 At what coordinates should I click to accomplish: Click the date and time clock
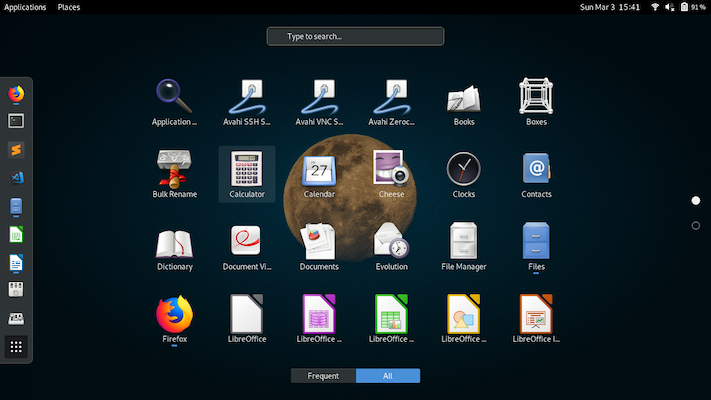pyautogui.click(x=610, y=7)
